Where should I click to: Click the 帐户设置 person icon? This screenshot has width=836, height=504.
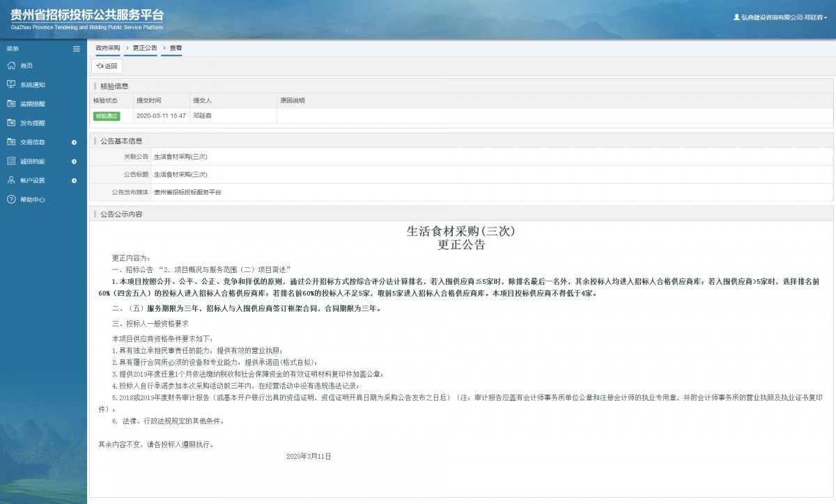coord(10,180)
